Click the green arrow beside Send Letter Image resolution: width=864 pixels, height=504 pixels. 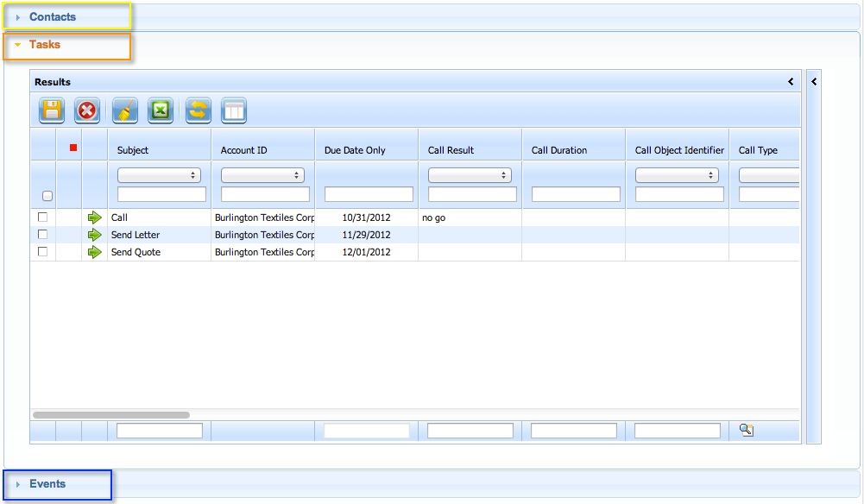95,235
